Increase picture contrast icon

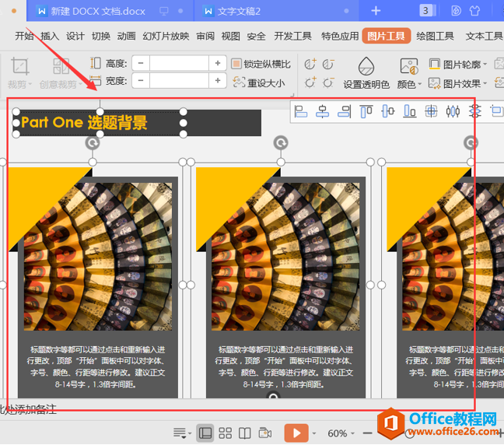click(310, 64)
